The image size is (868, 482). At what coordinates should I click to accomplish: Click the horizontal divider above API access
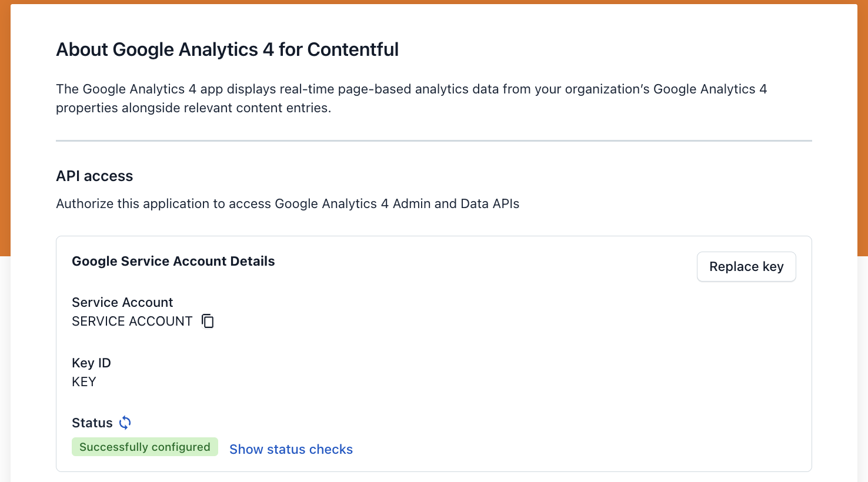(x=433, y=141)
